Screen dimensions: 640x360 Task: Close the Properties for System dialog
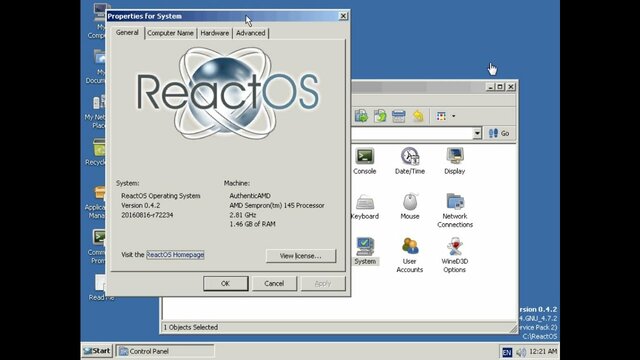343,16
